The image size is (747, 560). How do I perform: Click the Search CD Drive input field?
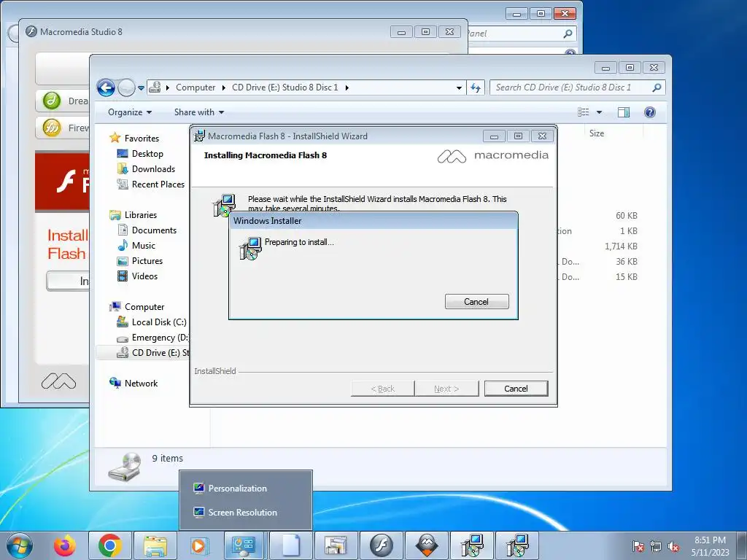[x=570, y=87]
